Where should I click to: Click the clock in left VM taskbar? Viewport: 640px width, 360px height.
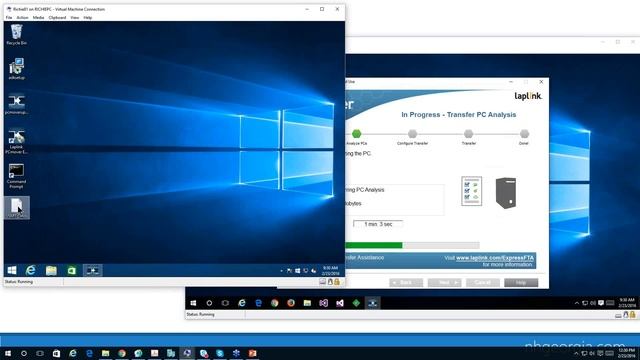(x=330, y=271)
